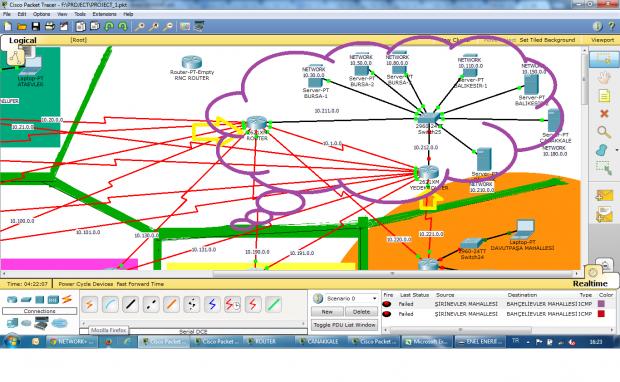This screenshot has width=620, height=382.
Task: Add Simple PDU envelope tool
Action: click(604, 195)
